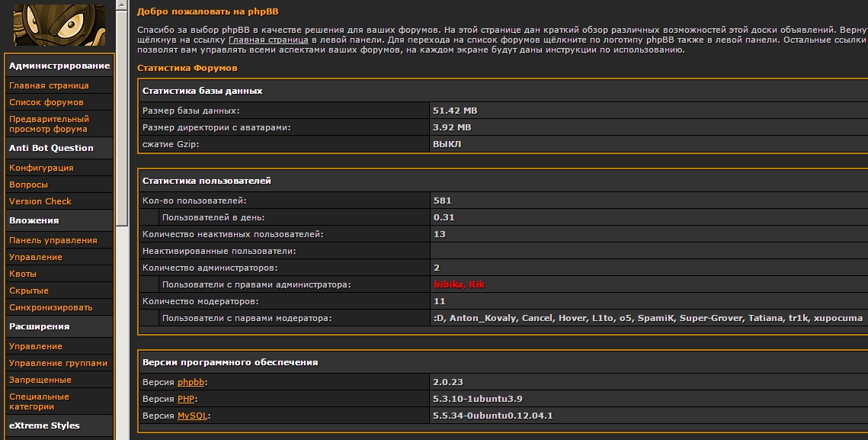Open Вопросы in the sidebar
This screenshot has height=440, width=868.
(28, 185)
